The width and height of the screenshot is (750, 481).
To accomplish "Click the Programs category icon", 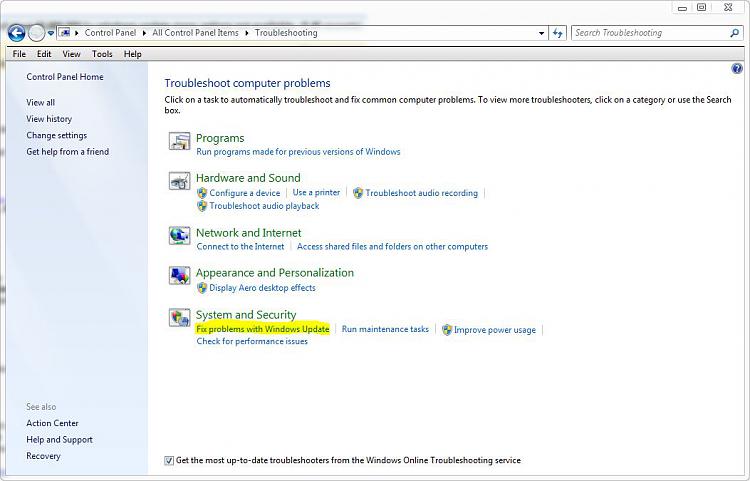I will click(179, 141).
